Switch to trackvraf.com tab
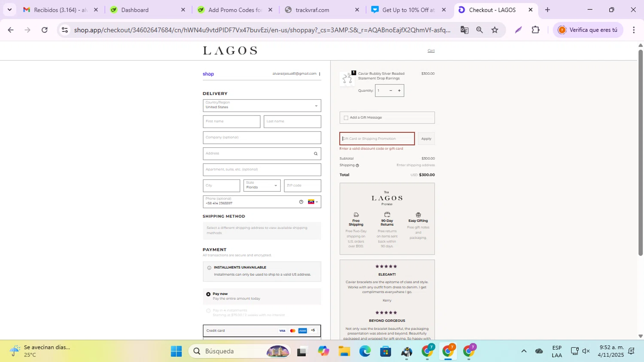This screenshot has width=644, height=362. coord(322,9)
